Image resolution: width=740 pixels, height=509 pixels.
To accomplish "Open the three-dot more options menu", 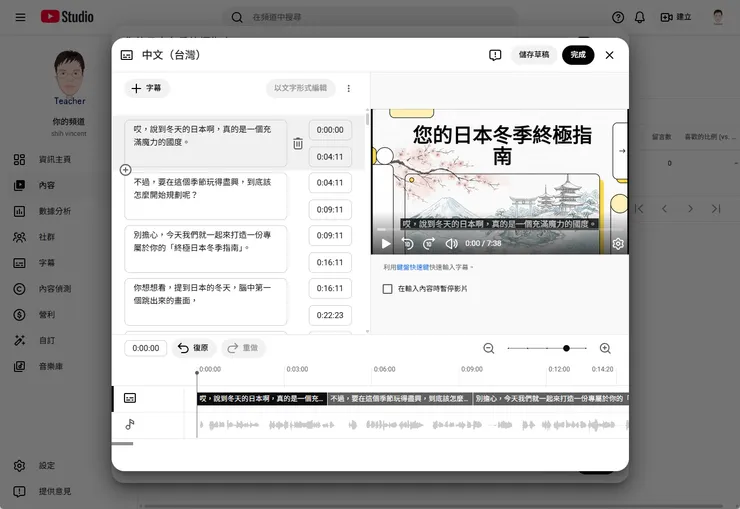I will [x=348, y=88].
